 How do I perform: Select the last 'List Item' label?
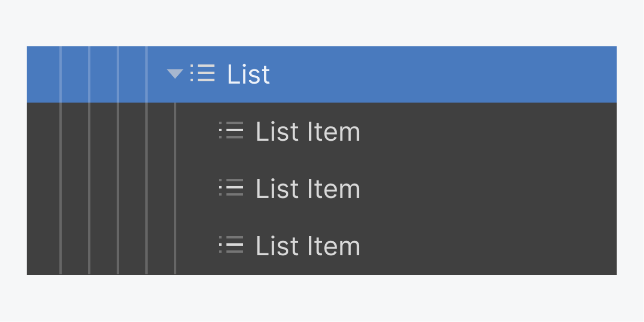pyautogui.click(x=308, y=246)
